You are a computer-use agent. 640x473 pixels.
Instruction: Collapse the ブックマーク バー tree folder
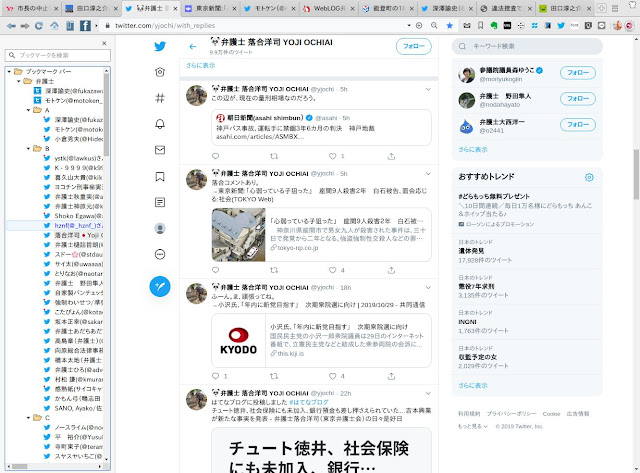[x=9, y=71]
